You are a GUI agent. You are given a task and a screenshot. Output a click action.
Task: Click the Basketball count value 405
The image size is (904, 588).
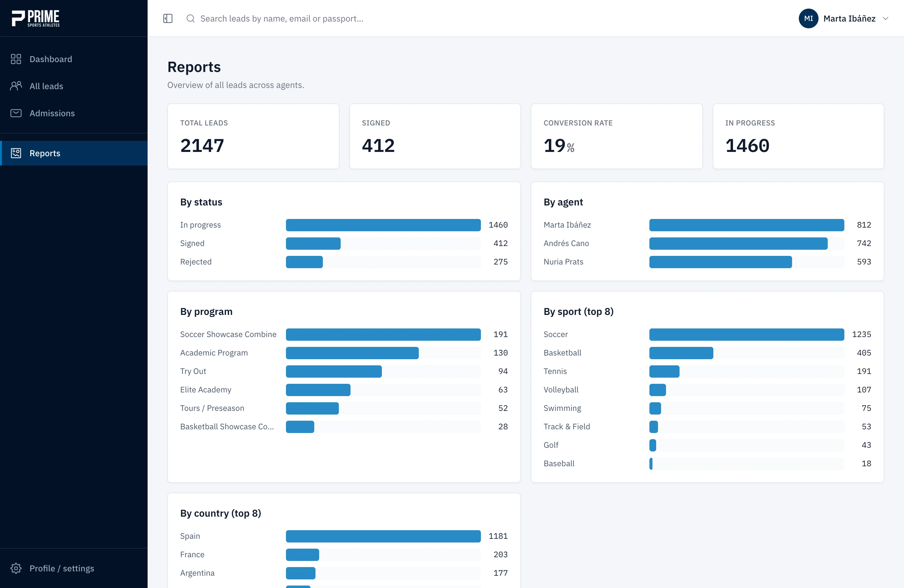[864, 353]
